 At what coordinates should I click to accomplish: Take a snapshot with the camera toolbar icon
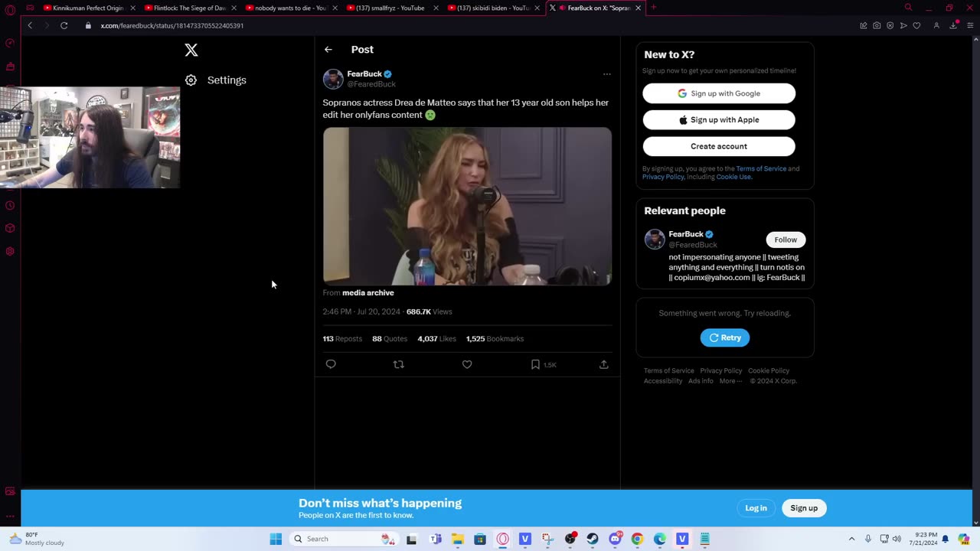point(877,25)
